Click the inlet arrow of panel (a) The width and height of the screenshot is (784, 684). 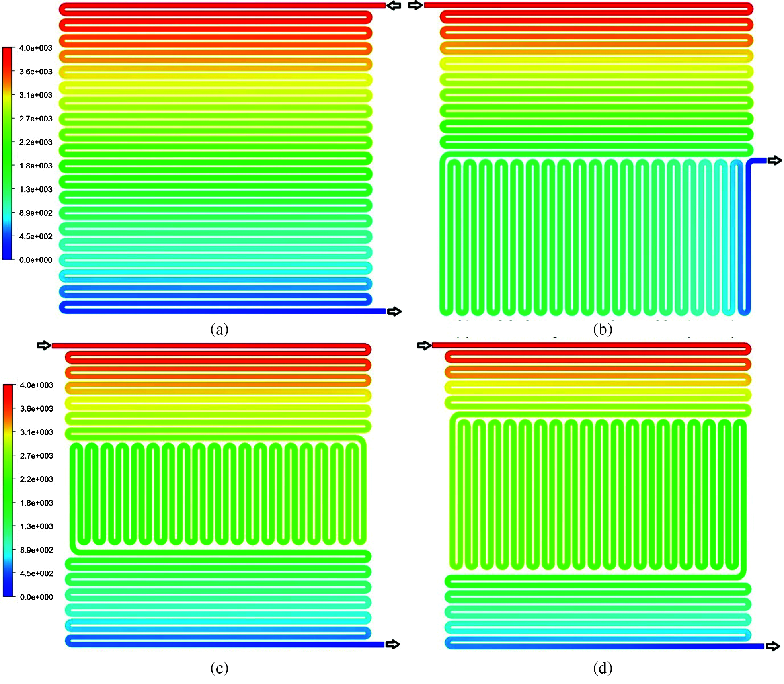point(394,6)
